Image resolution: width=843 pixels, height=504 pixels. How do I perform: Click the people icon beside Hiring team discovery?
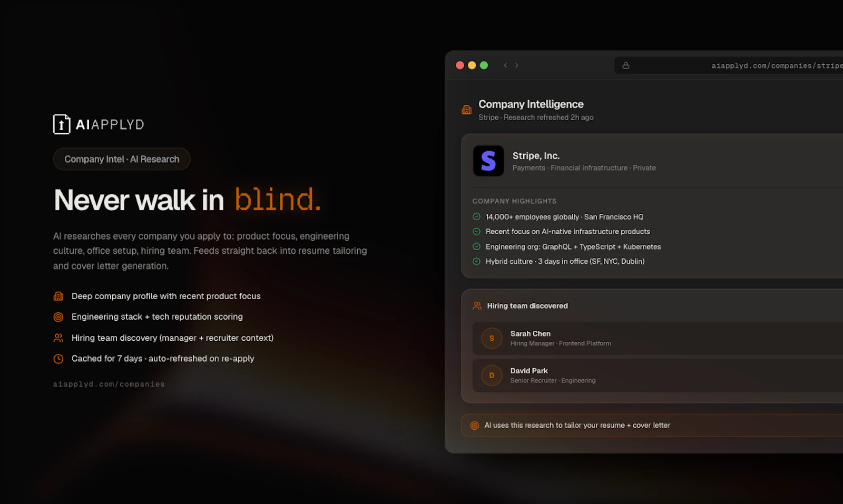(x=58, y=338)
